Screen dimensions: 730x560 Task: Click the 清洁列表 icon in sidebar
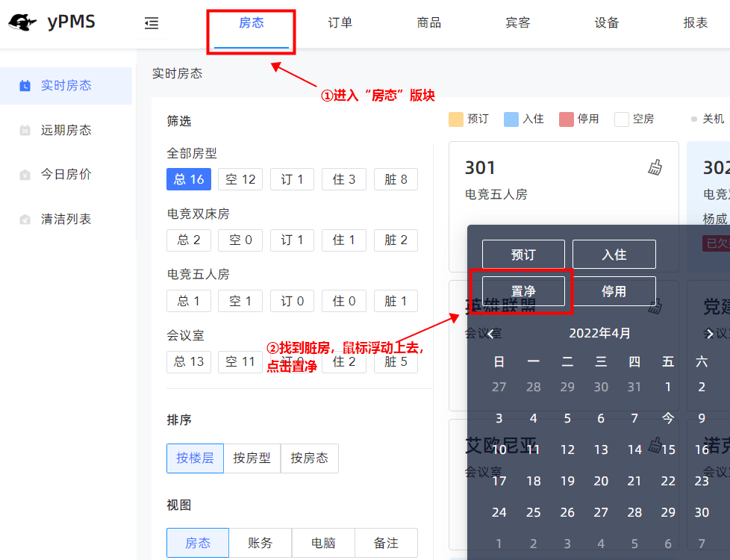[x=25, y=220]
